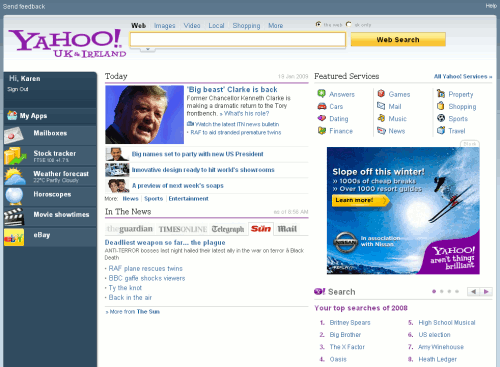
Task: Open Britney Spears top search
Action: [x=350, y=323]
